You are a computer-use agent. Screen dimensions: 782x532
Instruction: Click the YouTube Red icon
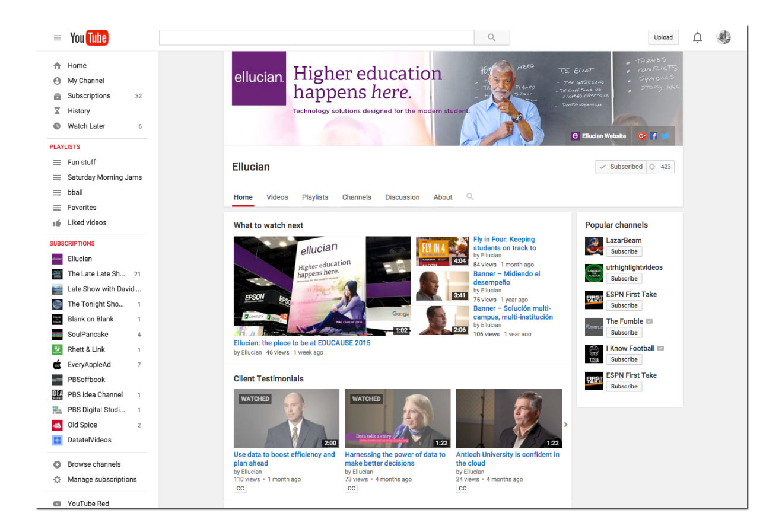point(57,504)
